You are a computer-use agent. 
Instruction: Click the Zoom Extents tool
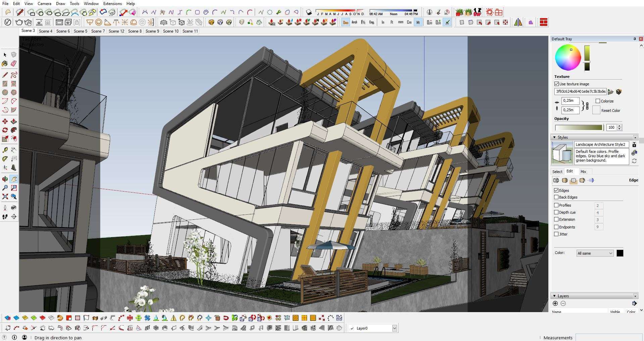click(5, 197)
